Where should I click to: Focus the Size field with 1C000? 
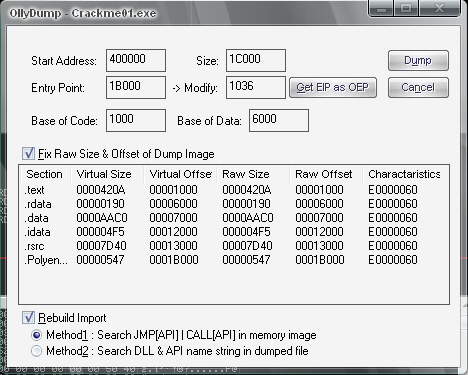(x=256, y=60)
